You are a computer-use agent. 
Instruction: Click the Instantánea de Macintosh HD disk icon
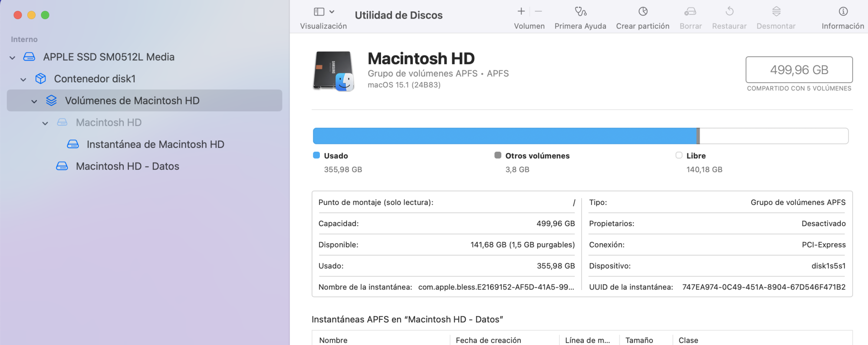(x=73, y=144)
